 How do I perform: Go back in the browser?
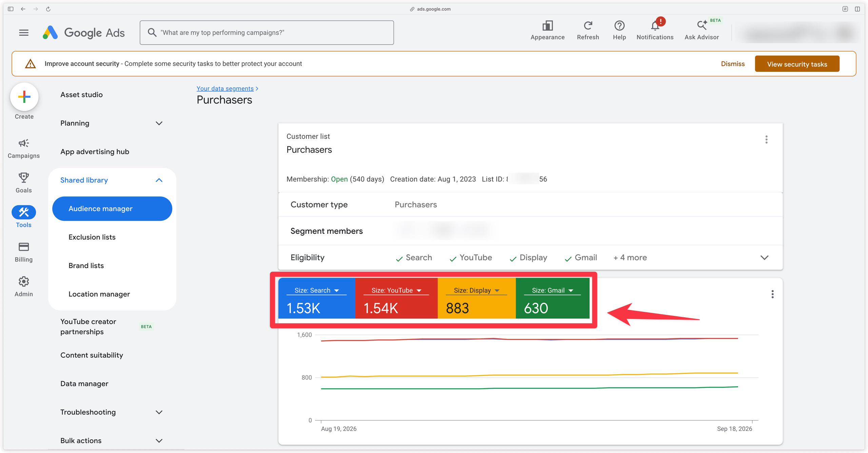pos(23,9)
